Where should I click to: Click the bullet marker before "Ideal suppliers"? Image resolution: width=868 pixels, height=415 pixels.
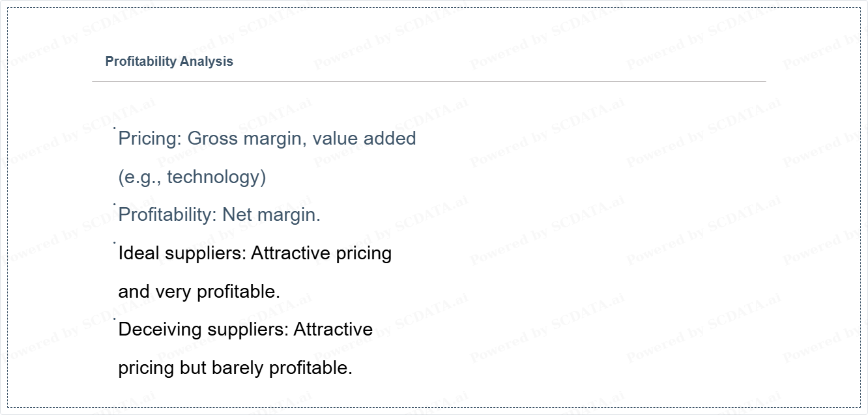click(x=115, y=242)
